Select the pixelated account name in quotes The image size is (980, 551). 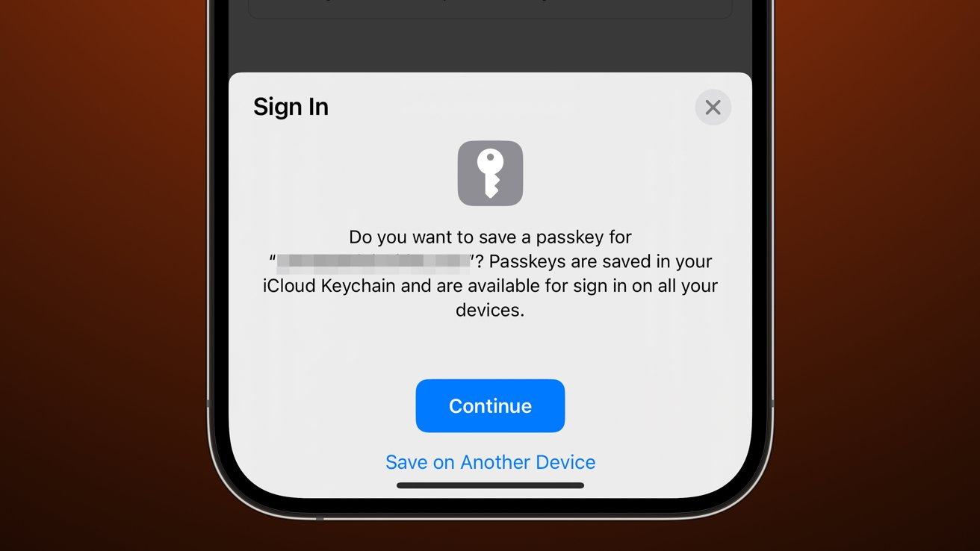(373, 261)
